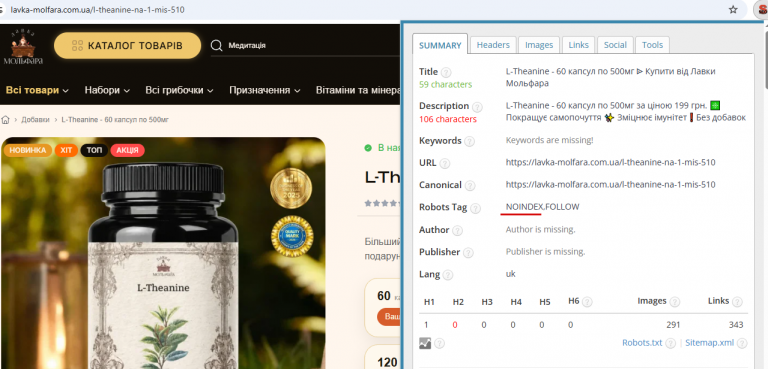
Task: Click the help icon next to H6
Action: pyautogui.click(x=587, y=302)
